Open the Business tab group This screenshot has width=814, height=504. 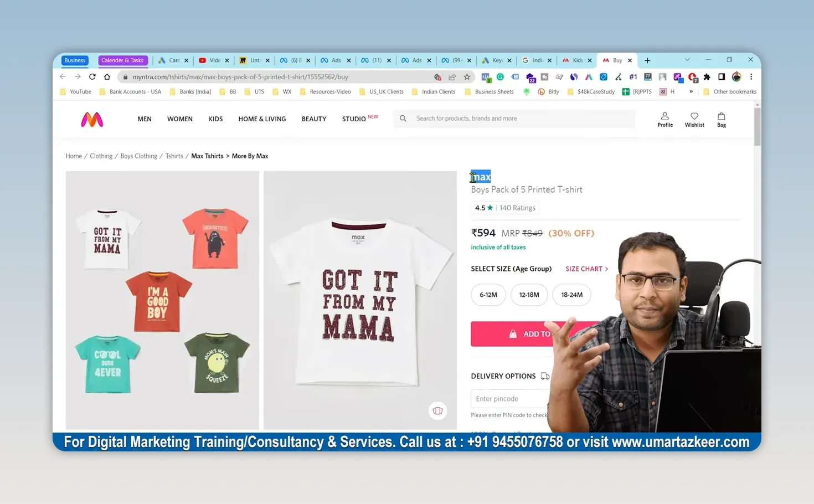click(x=75, y=60)
